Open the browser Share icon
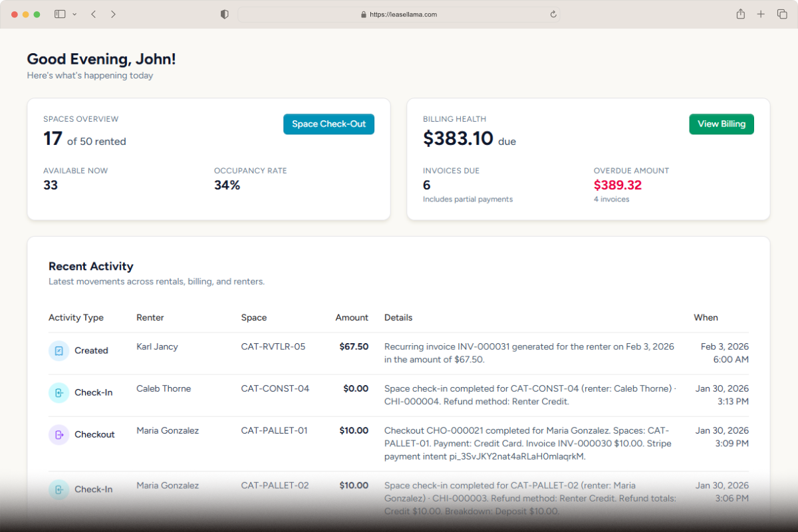The image size is (798, 532). pos(740,14)
